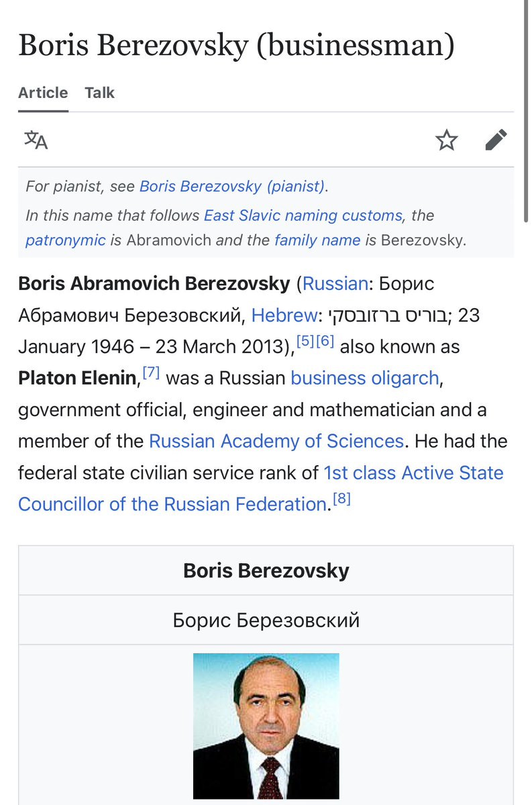
Task: Open the language selection icon
Action: [36, 140]
